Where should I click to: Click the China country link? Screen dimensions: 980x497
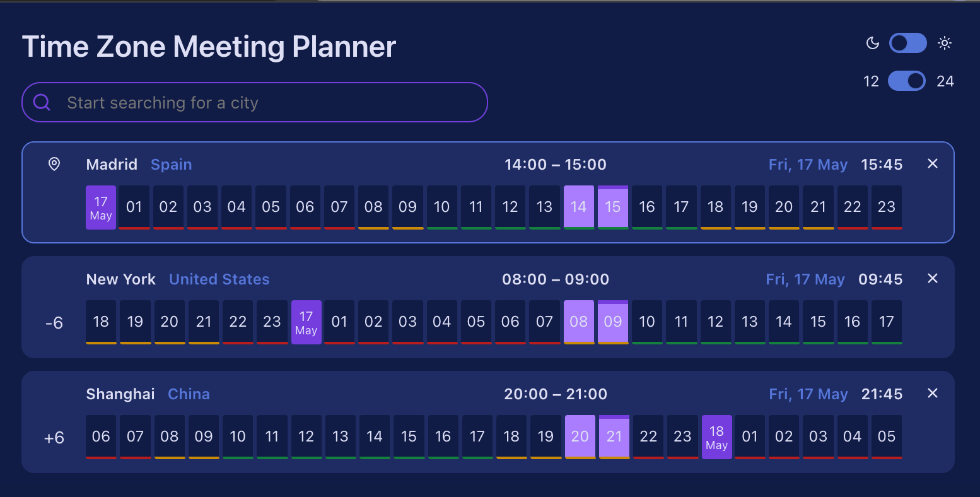coord(189,394)
